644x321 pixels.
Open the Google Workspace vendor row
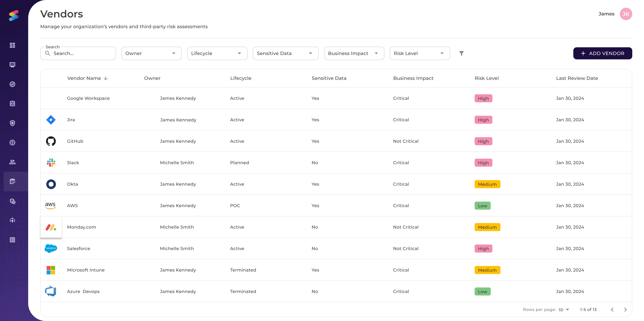pyautogui.click(x=88, y=98)
